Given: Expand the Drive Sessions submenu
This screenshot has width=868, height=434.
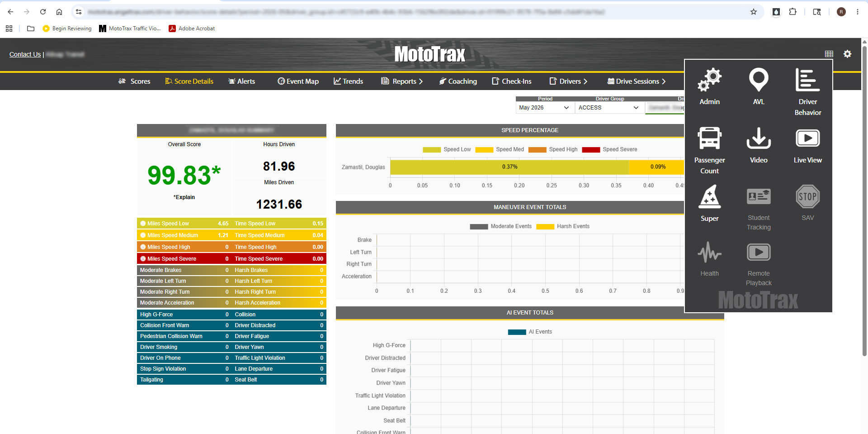Looking at the screenshot, I should coord(637,81).
